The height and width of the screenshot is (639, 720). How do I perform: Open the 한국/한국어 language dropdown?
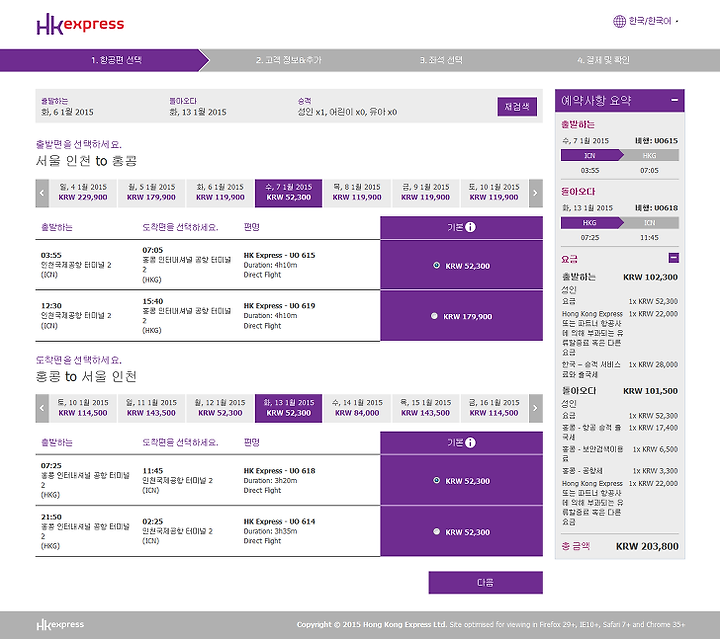(x=652, y=21)
